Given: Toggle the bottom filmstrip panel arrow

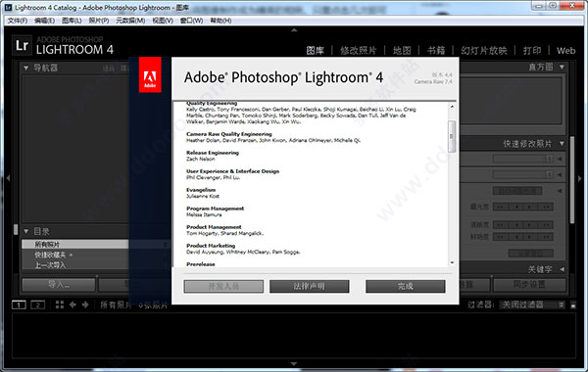Looking at the screenshot, I should (294, 363).
